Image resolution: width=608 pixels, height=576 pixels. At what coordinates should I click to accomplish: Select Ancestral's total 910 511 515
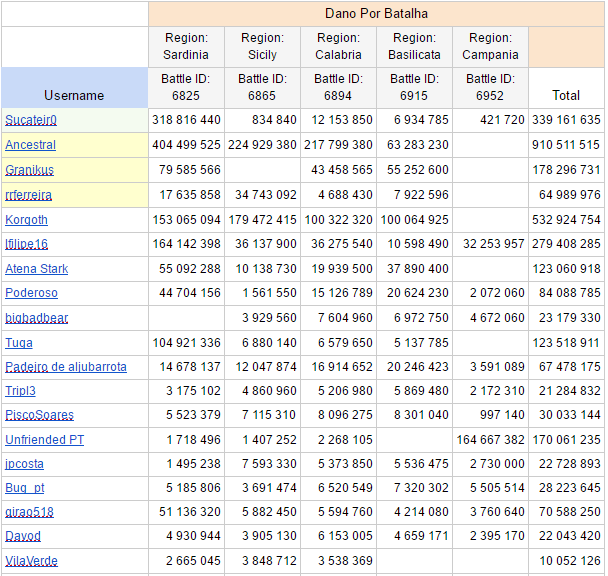point(566,145)
